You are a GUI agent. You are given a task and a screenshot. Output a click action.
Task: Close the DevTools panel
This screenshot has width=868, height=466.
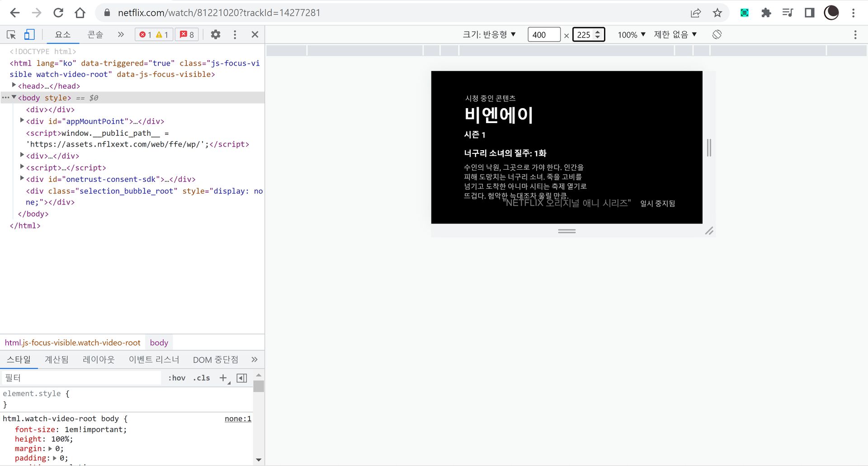pyautogui.click(x=255, y=34)
